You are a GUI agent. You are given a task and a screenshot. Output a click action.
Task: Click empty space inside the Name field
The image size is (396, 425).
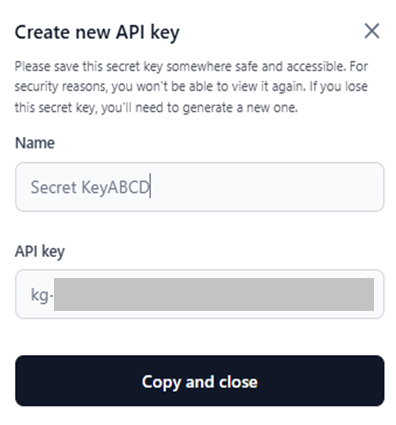[267, 187]
